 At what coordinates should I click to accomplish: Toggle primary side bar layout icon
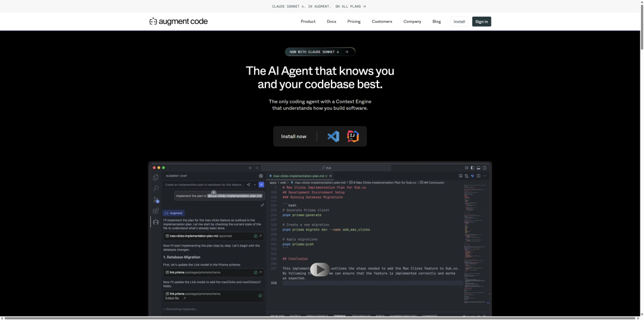(472, 168)
